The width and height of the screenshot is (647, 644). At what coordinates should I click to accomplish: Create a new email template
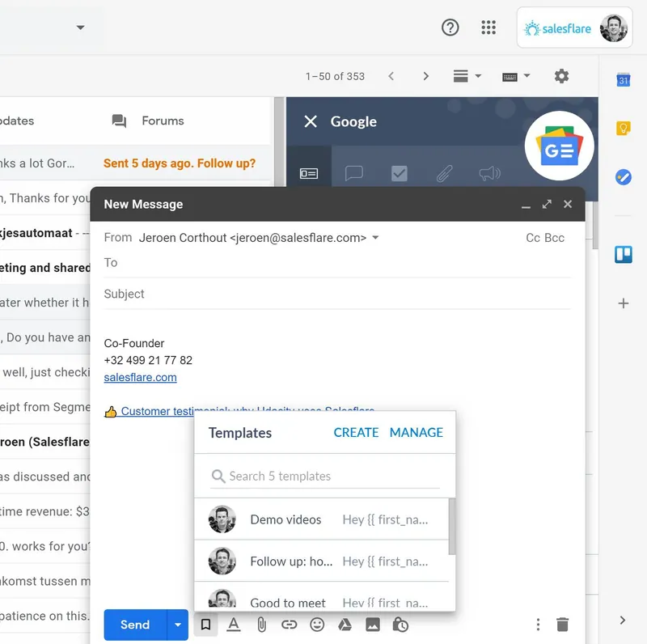(356, 432)
